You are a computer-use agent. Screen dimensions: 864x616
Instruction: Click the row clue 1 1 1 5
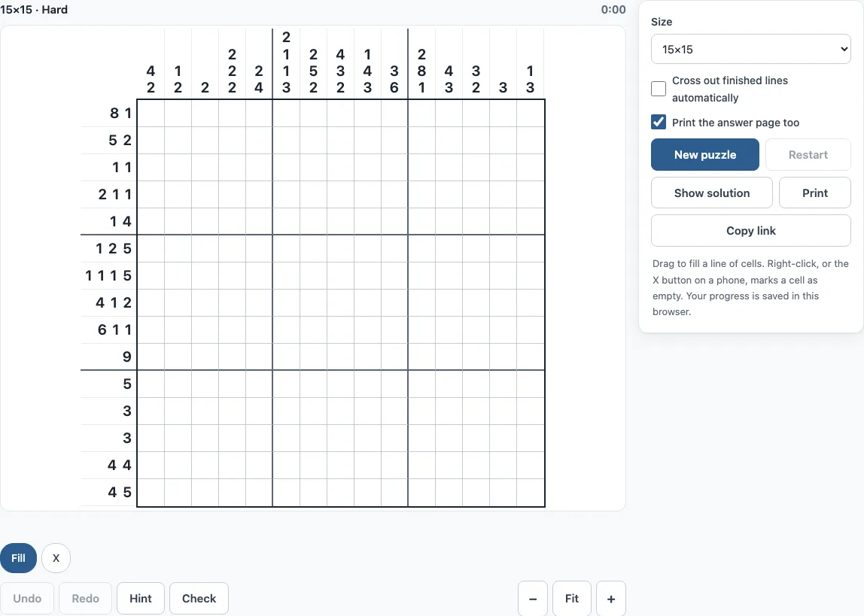[x=108, y=275]
